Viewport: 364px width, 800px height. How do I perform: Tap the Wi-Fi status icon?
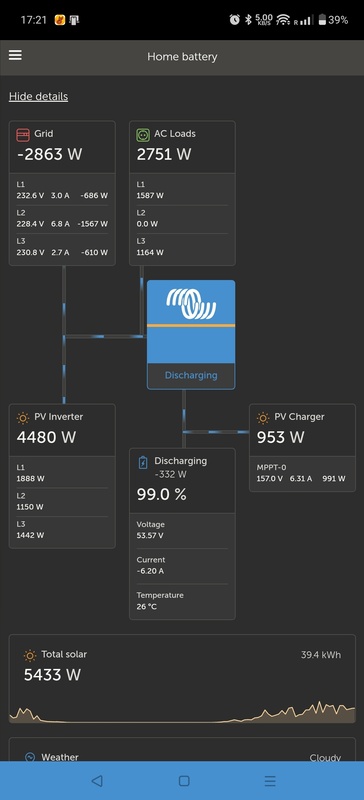coord(283,20)
